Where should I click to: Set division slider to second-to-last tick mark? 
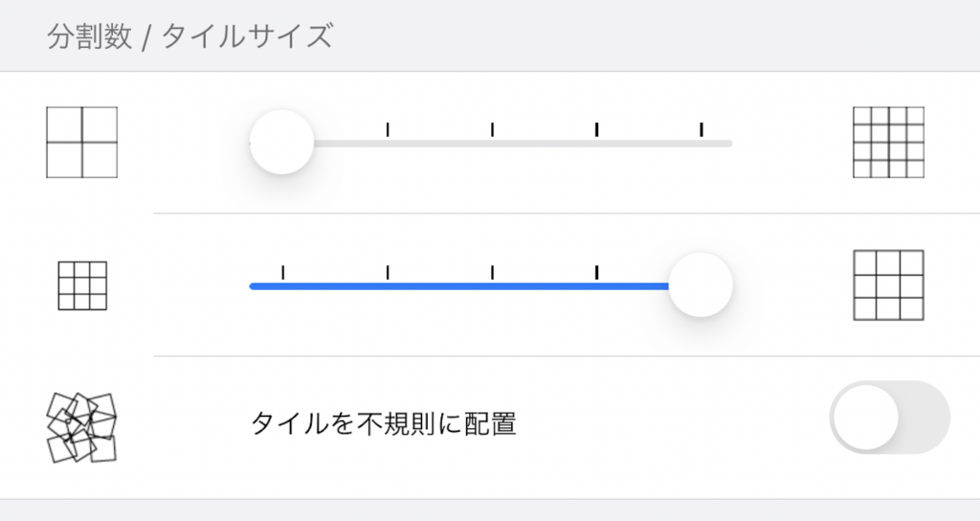click(x=597, y=129)
